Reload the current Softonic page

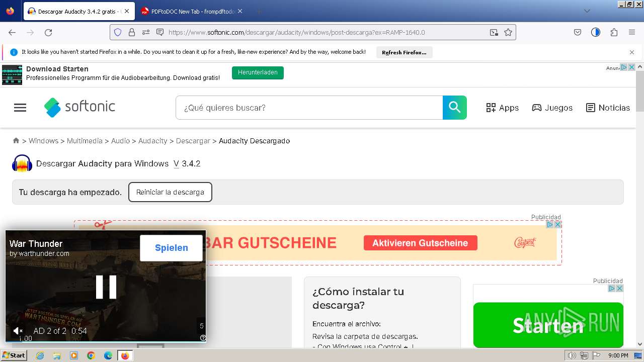point(48,32)
